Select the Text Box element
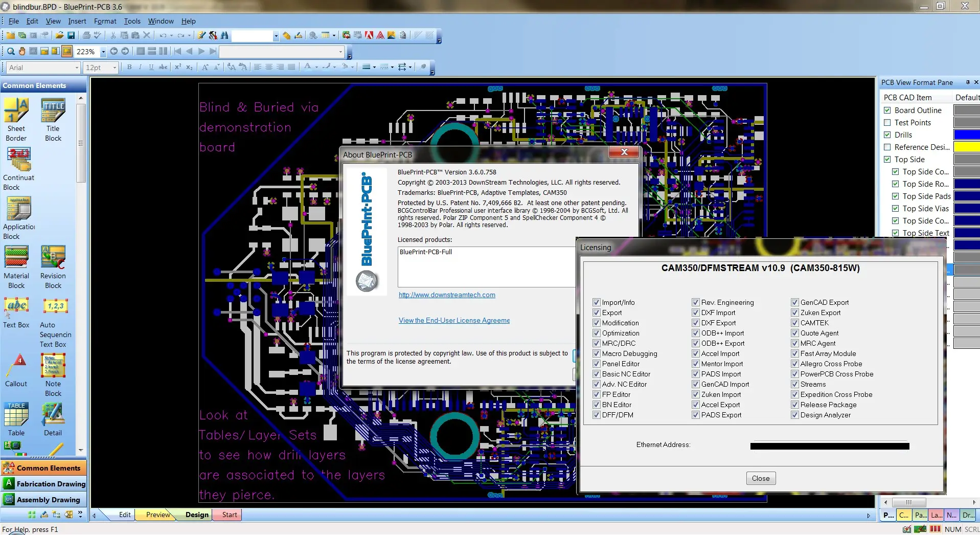This screenshot has height=535, width=980. point(16,313)
